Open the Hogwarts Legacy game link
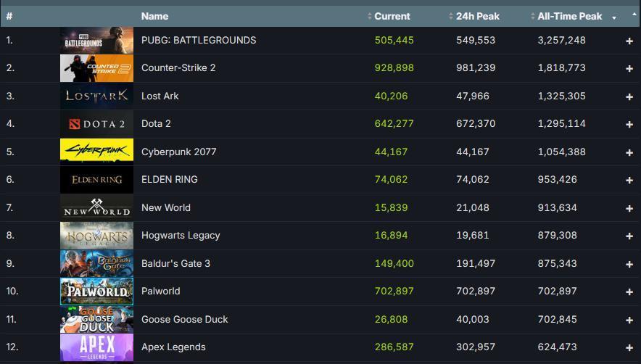Screen dimensions: 641x364 tap(181, 236)
